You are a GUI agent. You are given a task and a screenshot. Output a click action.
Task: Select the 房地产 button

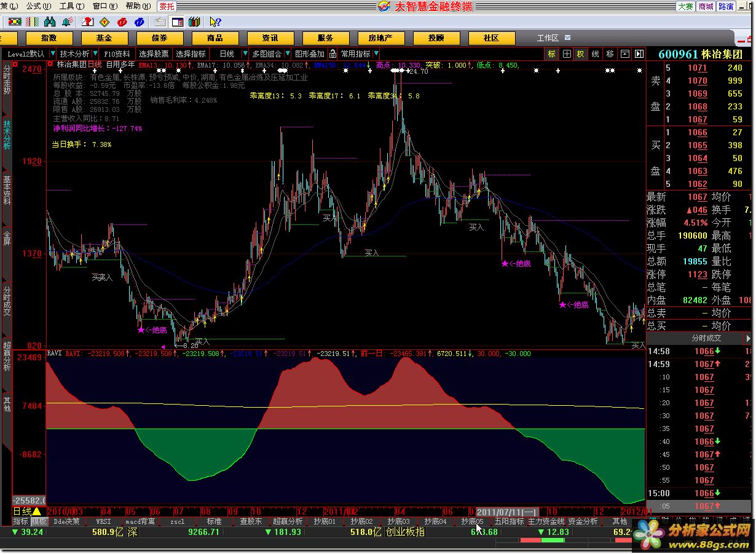(x=381, y=38)
